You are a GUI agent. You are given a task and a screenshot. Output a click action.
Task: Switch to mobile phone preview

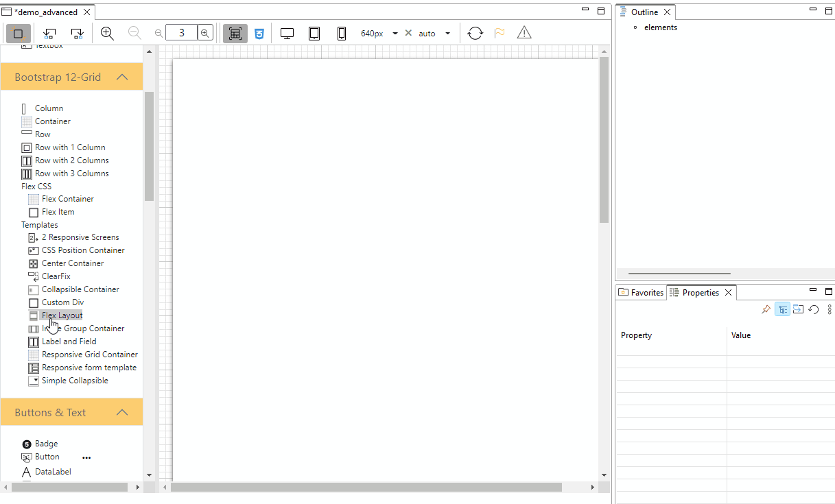[x=342, y=33]
